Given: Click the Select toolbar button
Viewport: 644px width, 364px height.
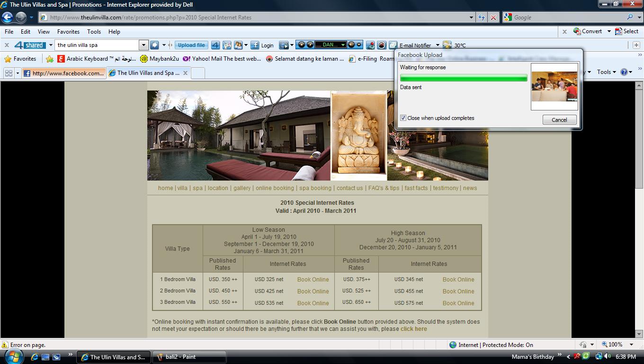Looking at the screenshot, I should click(627, 31).
